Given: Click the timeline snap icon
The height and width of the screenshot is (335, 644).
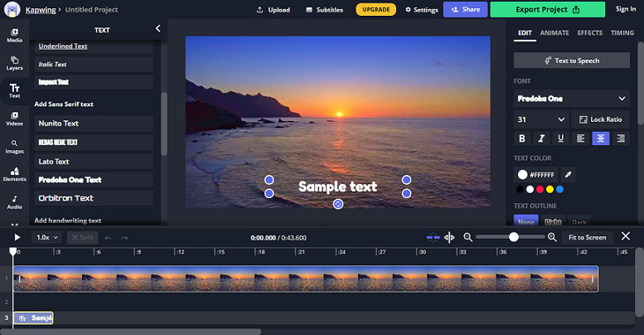Looking at the screenshot, I should click(433, 237).
